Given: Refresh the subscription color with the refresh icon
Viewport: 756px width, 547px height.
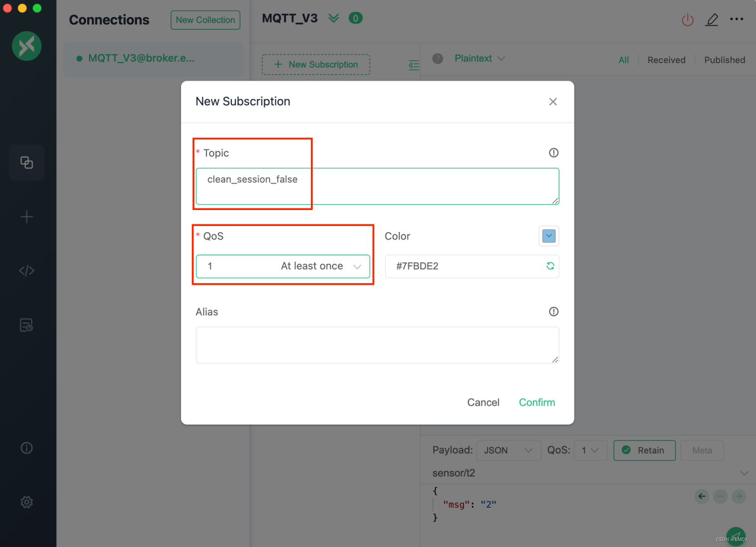Looking at the screenshot, I should (550, 266).
